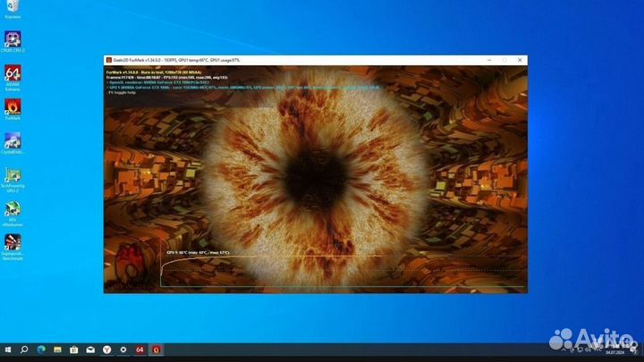The width and height of the screenshot is (644, 362).
Task: Switch to AIDA64 in the taskbar
Action: [x=140, y=349]
